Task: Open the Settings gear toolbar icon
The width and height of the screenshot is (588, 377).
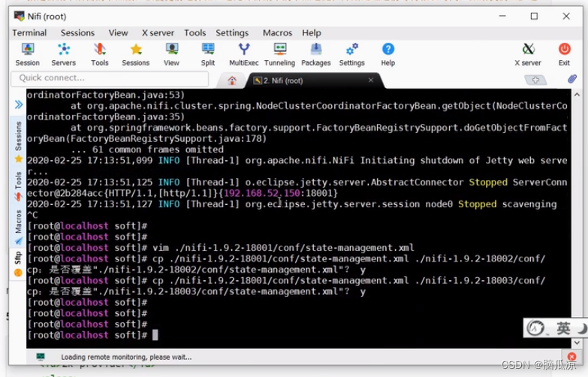Action: (x=351, y=54)
